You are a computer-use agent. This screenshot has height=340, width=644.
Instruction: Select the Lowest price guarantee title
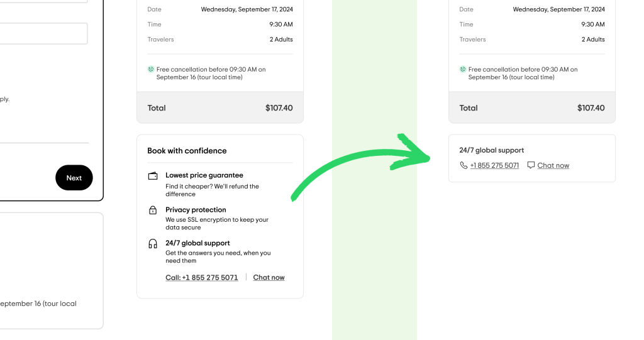204,175
